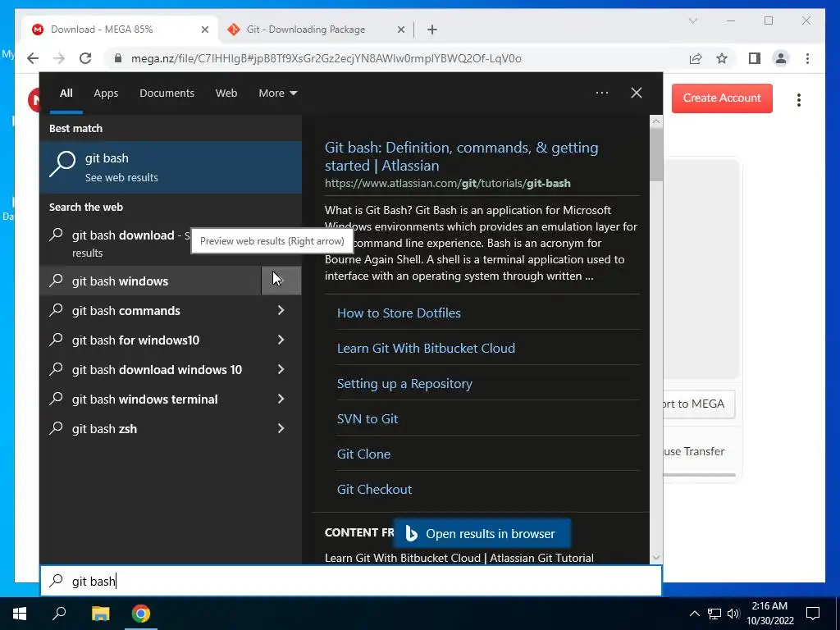This screenshot has width=840, height=630.
Task: Reload the MEGA page
Action: click(85, 58)
